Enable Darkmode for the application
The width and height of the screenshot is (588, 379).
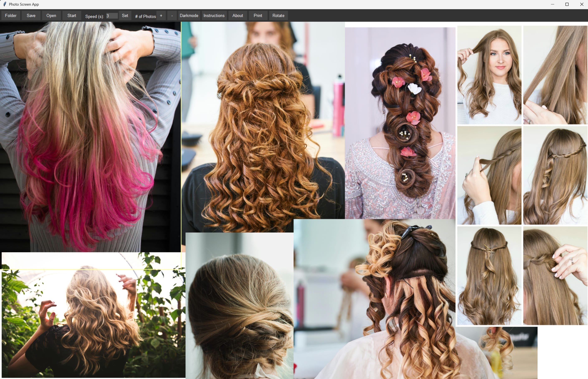189,15
